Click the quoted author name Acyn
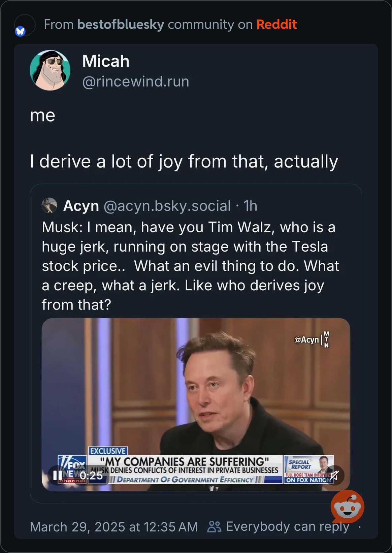 tap(81, 206)
